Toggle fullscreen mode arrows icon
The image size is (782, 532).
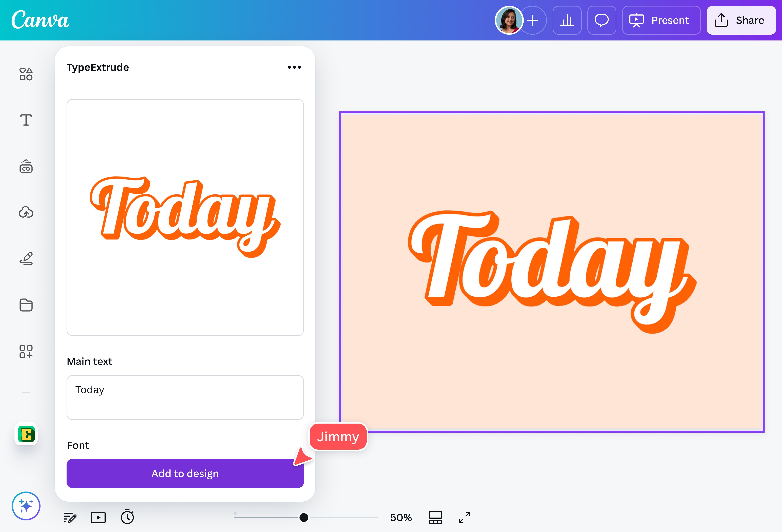click(464, 518)
